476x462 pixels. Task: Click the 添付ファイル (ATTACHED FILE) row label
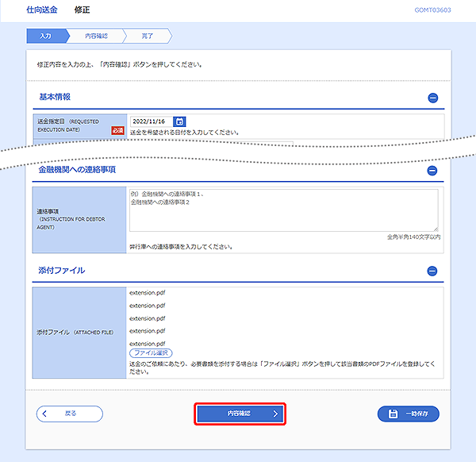[x=75, y=333]
